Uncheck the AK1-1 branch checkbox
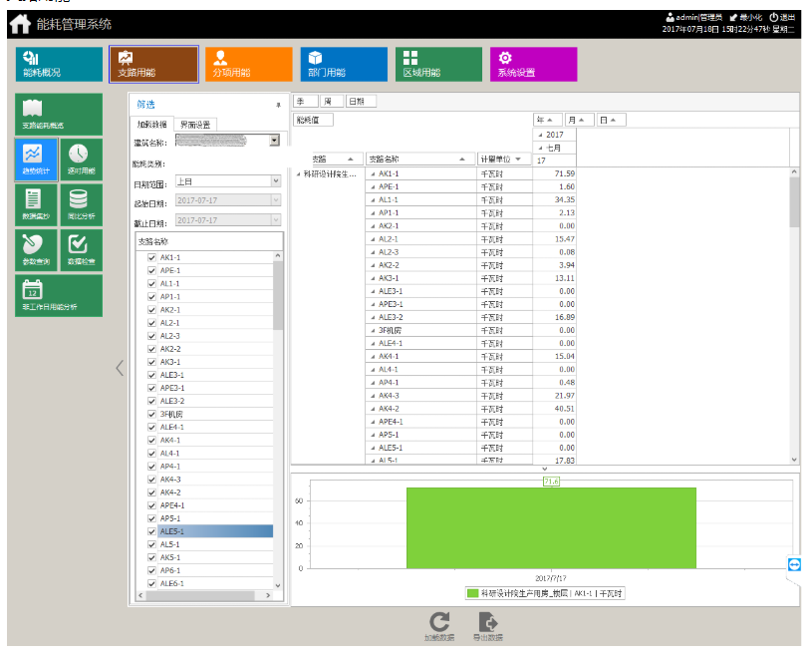Screen dimensions: 812x653 tap(151, 257)
